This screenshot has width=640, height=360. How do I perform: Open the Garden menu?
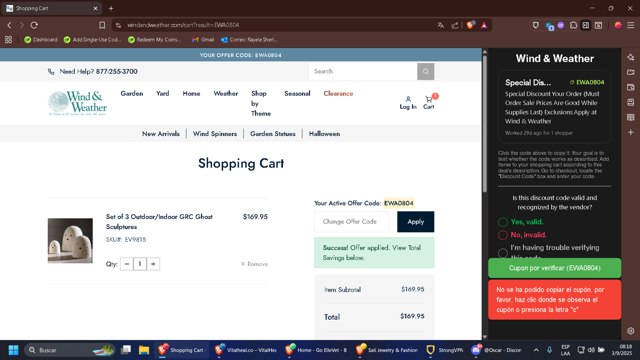click(x=132, y=93)
